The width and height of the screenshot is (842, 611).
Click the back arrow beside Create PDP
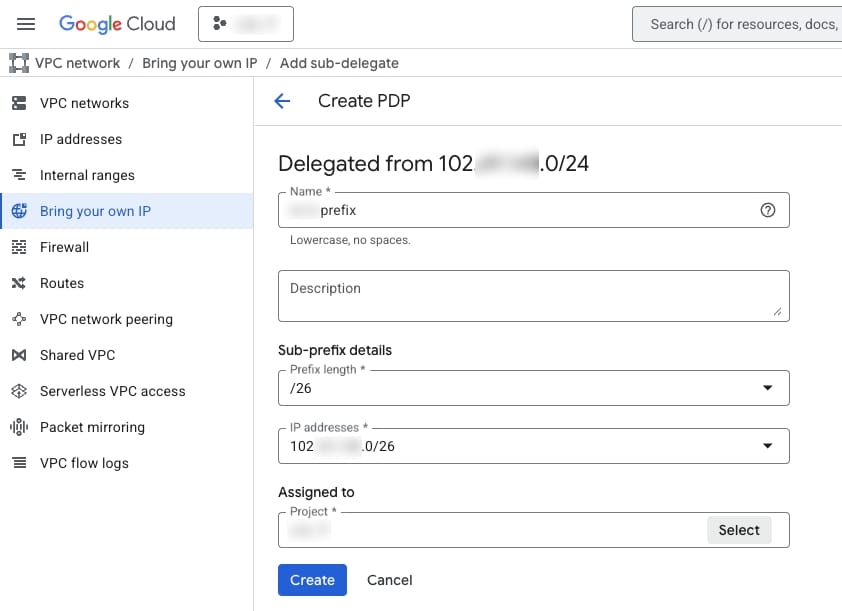282,101
